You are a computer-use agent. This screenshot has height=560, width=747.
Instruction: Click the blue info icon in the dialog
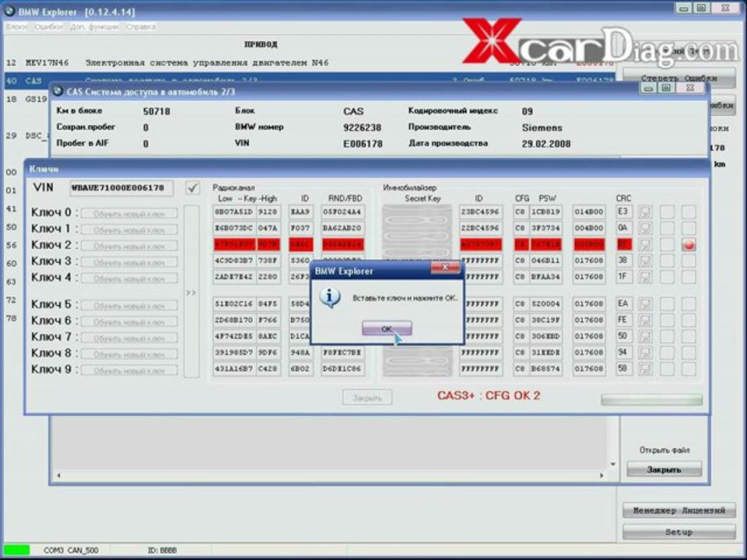tap(330, 298)
